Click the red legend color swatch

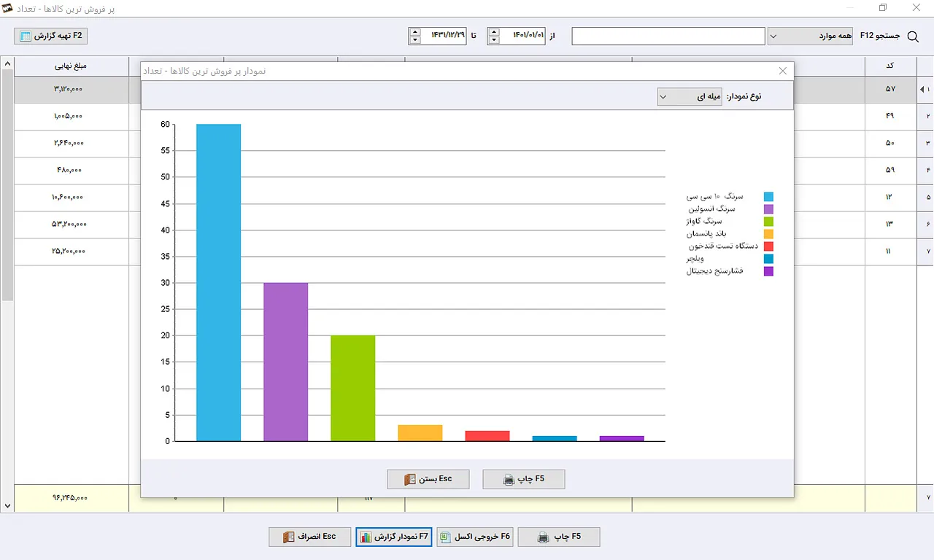coord(768,246)
